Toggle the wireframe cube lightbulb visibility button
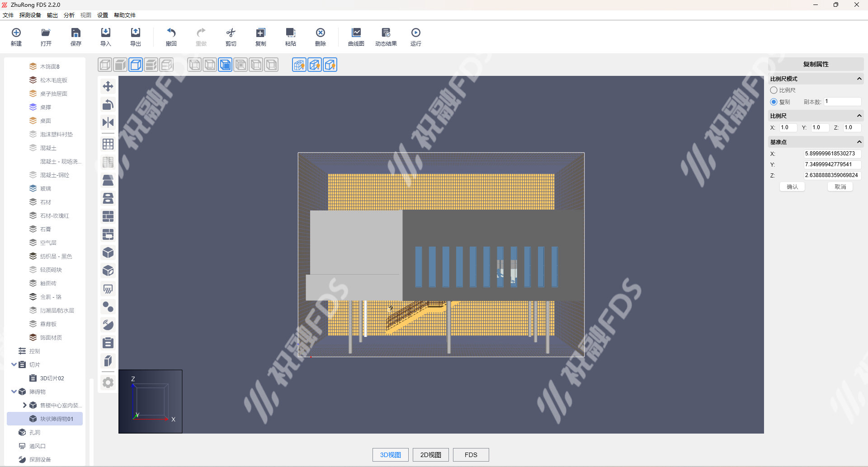 [x=315, y=65]
